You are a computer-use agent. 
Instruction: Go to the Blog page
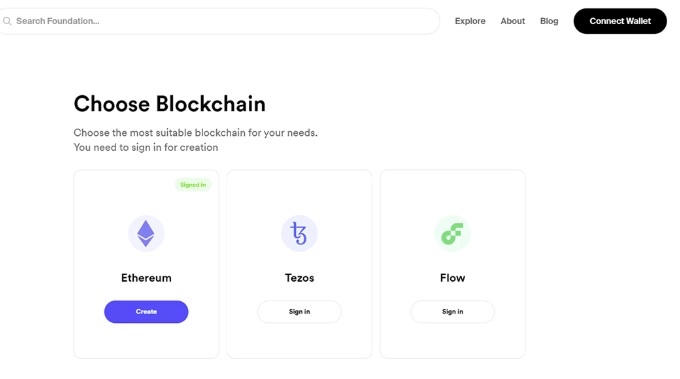(549, 21)
